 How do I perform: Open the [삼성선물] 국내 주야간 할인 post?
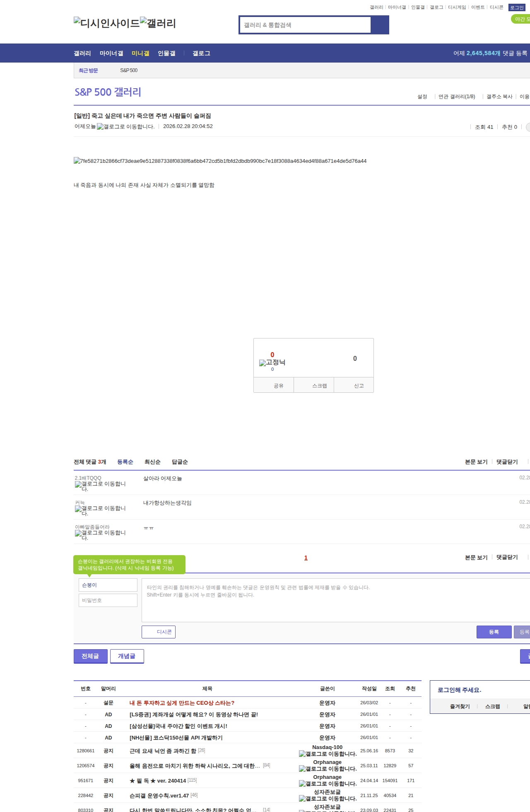pyautogui.click(x=178, y=726)
